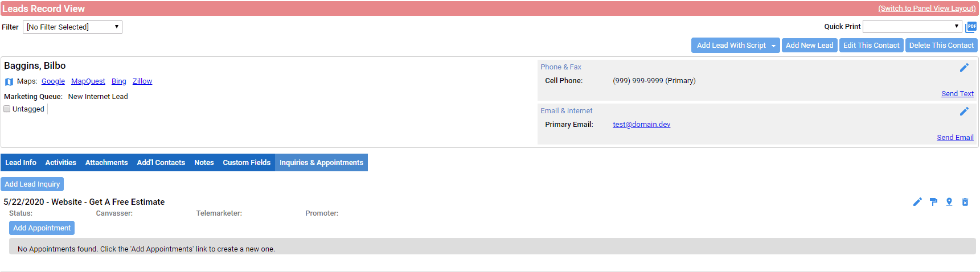Expand the Add Lead With Script arrow

773,46
